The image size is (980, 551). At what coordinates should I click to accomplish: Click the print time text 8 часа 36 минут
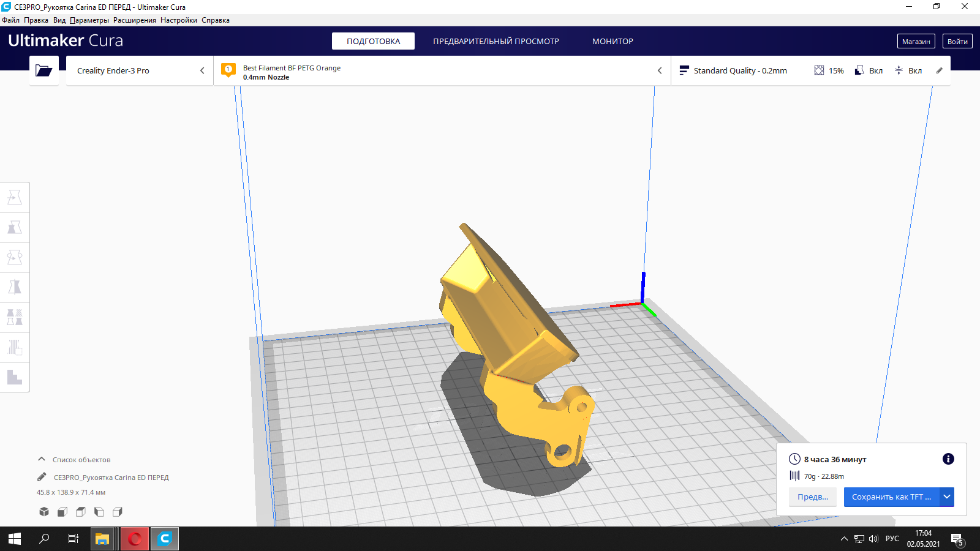click(835, 459)
